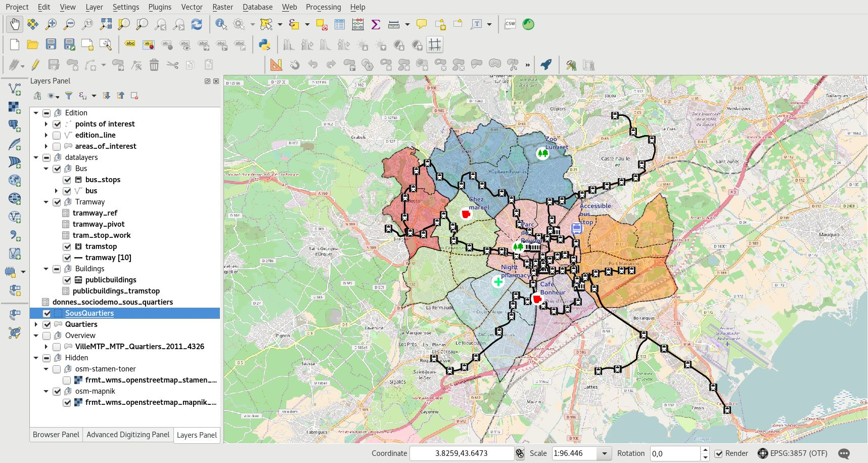Viewport: 868px width, 463px height.
Task: Hide the bus_stops layer
Action: point(67,180)
